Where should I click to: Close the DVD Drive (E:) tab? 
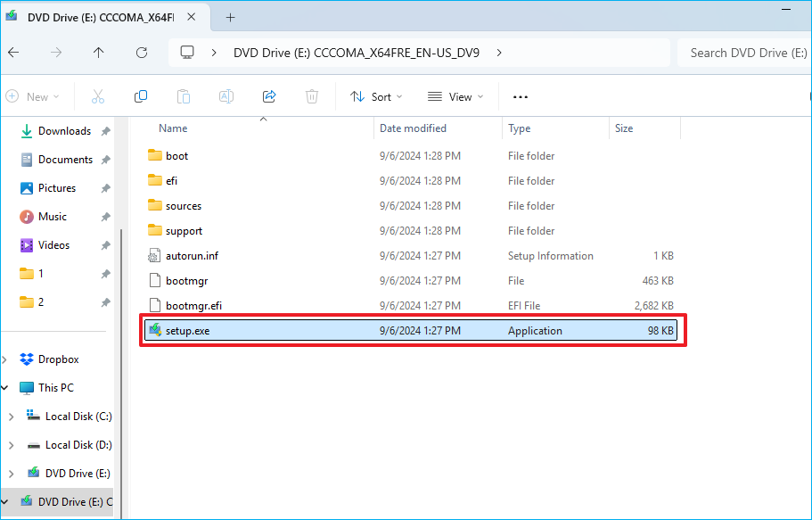pos(191,17)
